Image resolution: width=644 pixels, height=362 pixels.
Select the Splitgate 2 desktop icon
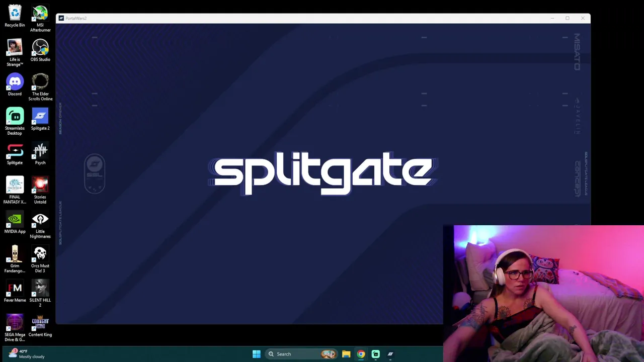pos(40,120)
